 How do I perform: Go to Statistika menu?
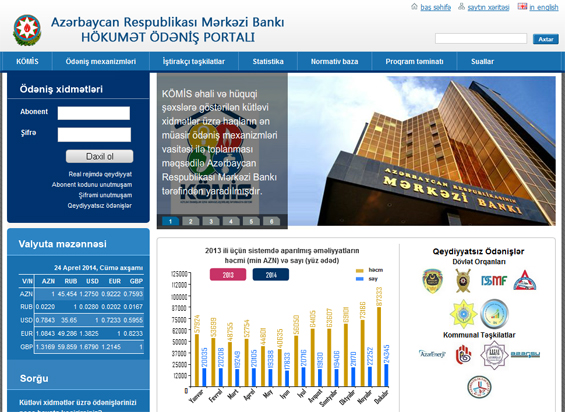(x=268, y=62)
